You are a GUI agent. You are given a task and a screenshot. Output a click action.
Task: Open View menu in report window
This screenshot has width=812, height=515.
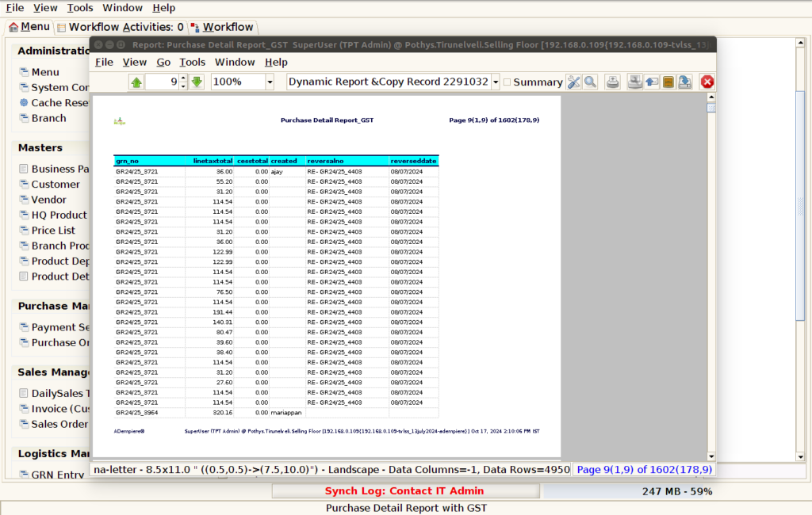tap(135, 62)
